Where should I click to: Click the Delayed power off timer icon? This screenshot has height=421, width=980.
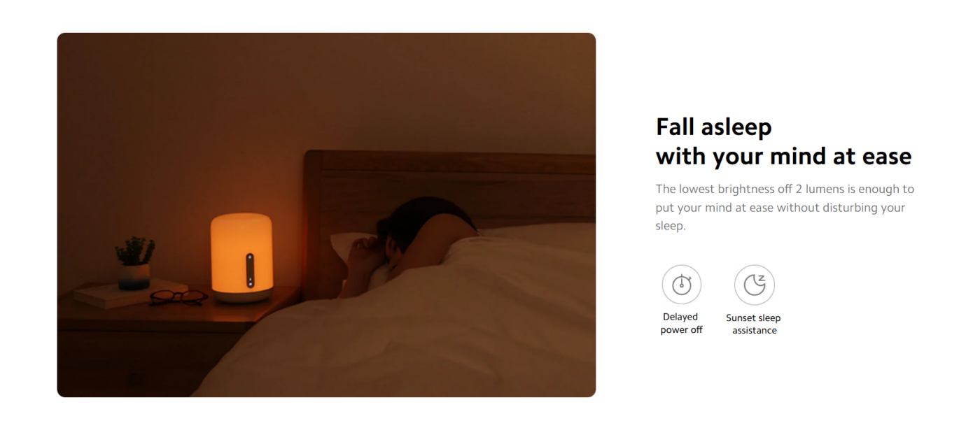(681, 285)
